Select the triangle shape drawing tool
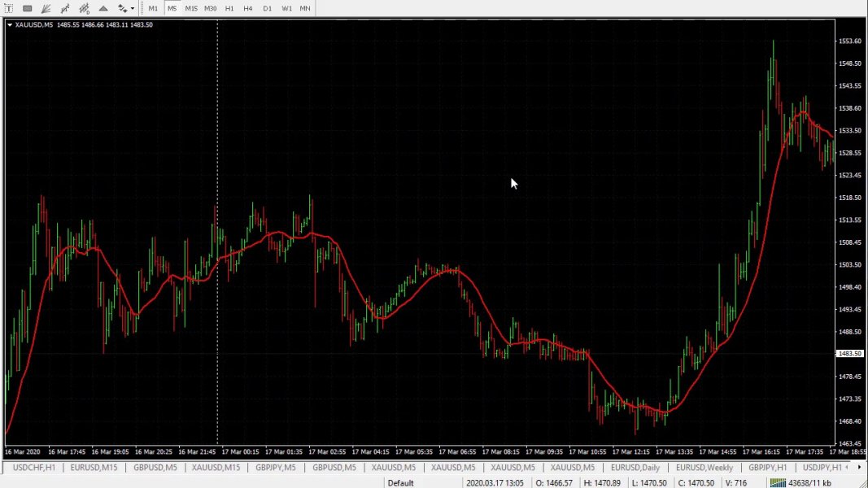Screen dimensions: 868x488 coord(103,8)
